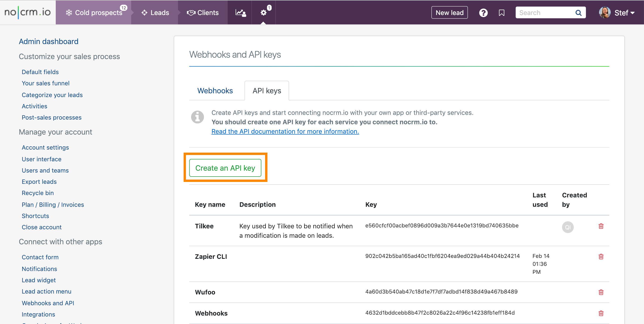The height and width of the screenshot is (324, 644).
Task: Click the QI creator avatar
Action: point(567,227)
